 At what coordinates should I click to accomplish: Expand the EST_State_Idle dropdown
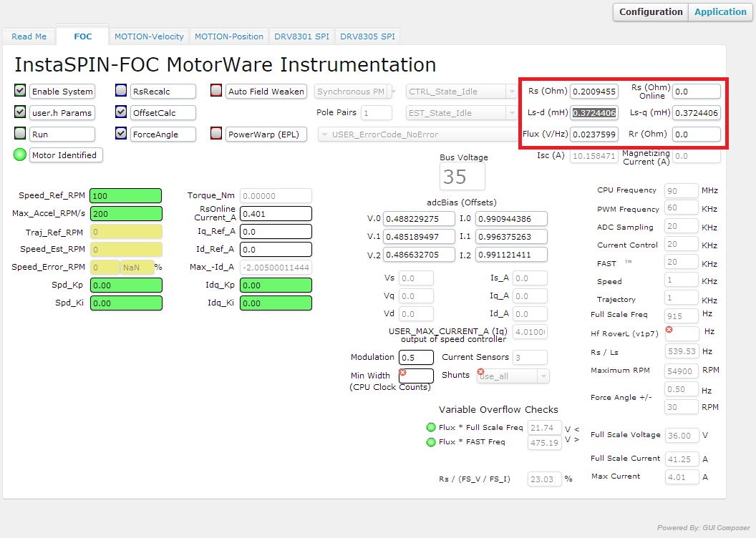(462, 113)
